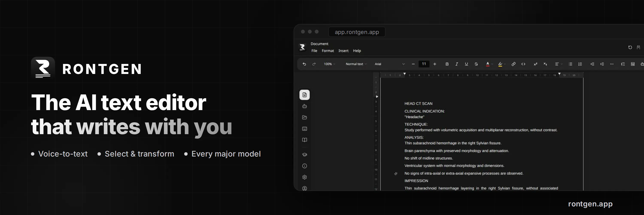Image resolution: width=644 pixels, height=215 pixels.
Task: Open the keyboard shortcuts sidebar icon
Action: tap(304, 129)
